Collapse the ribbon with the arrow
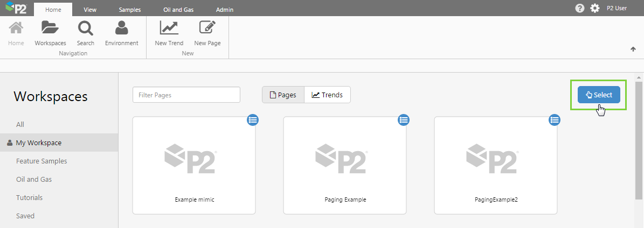This screenshot has width=644, height=228. (633, 49)
